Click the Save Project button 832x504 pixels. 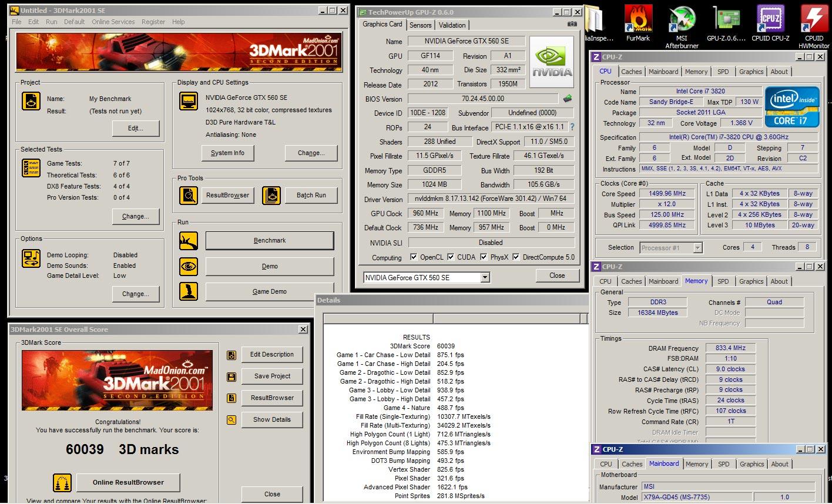(x=272, y=376)
